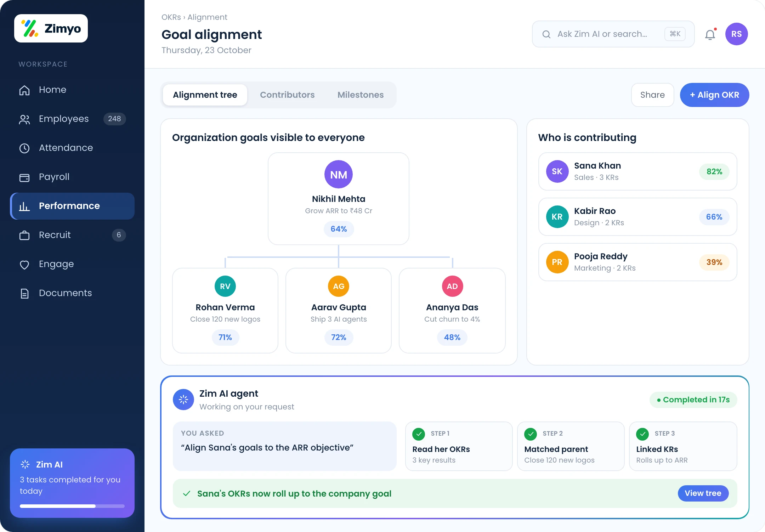Open the Payroll section
The image size is (765, 532).
pyautogui.click(x=72, y=177)
